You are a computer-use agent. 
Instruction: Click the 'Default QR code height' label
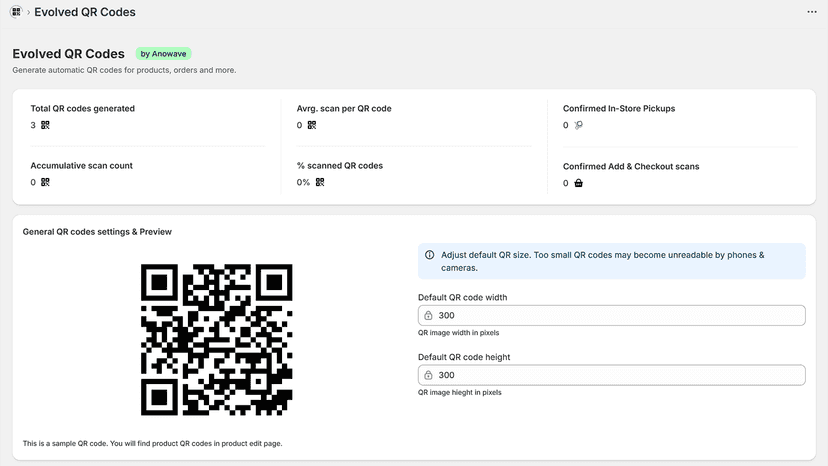point(464,357)
